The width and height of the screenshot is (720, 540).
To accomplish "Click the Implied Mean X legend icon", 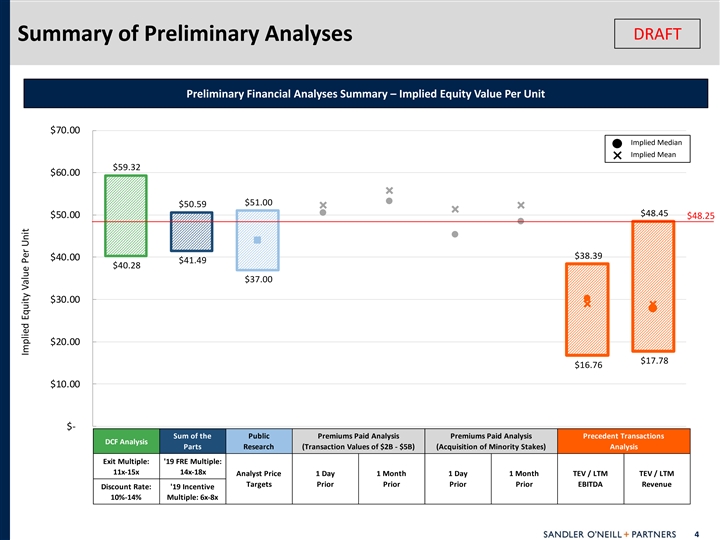I will click(617, 156).
